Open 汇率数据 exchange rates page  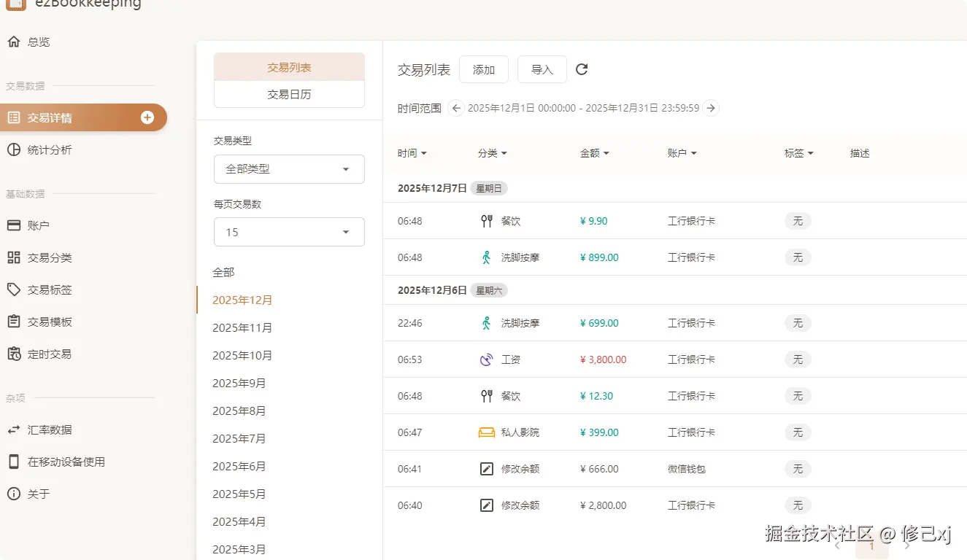50,430
